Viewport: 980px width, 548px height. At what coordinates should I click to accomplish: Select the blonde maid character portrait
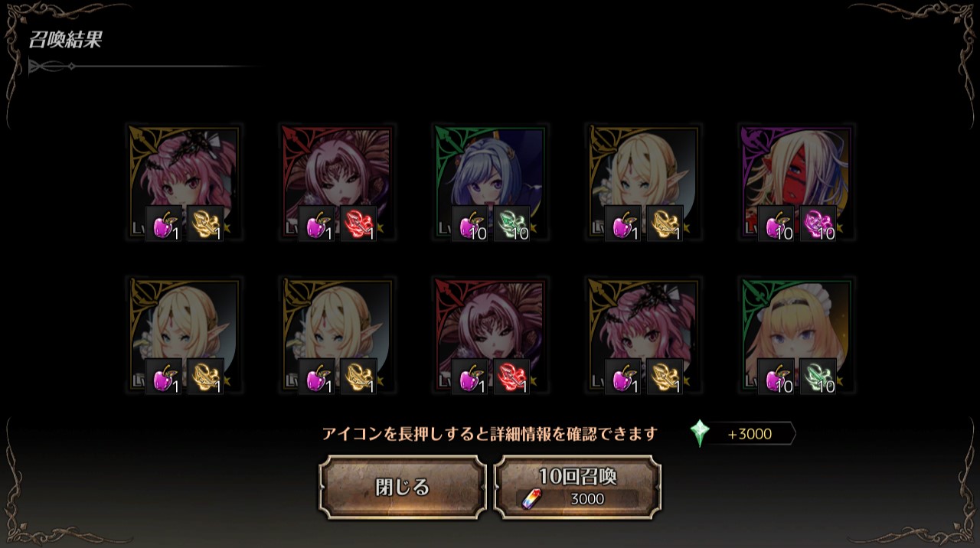pyautogui.click(x=796, y=335)
